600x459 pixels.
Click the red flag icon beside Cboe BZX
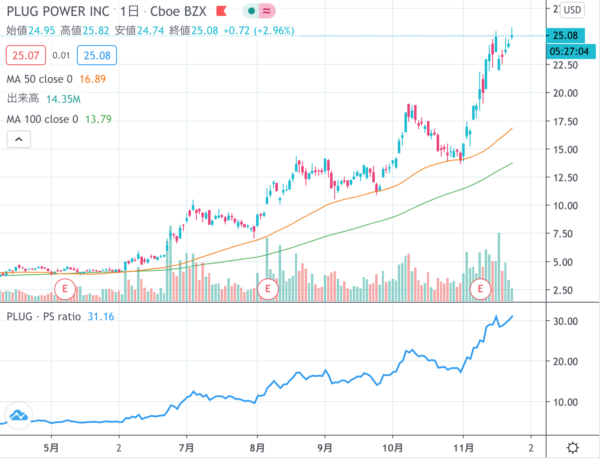(221, 11)
